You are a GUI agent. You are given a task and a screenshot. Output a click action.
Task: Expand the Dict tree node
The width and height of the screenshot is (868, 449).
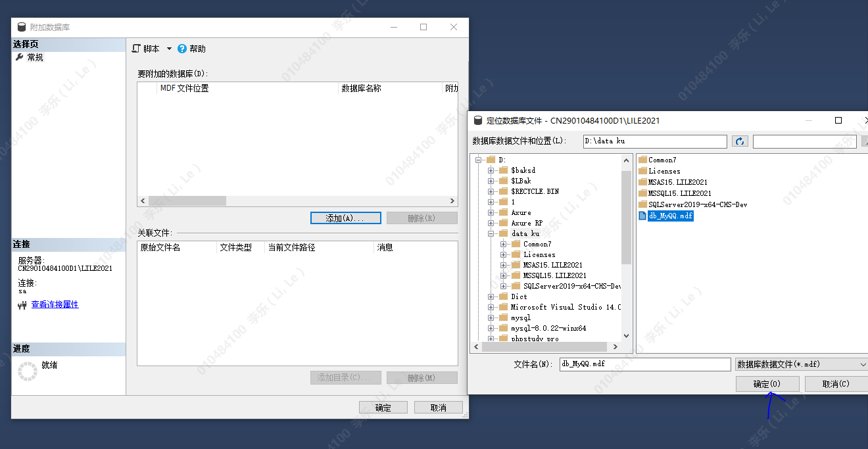(491, 296)
